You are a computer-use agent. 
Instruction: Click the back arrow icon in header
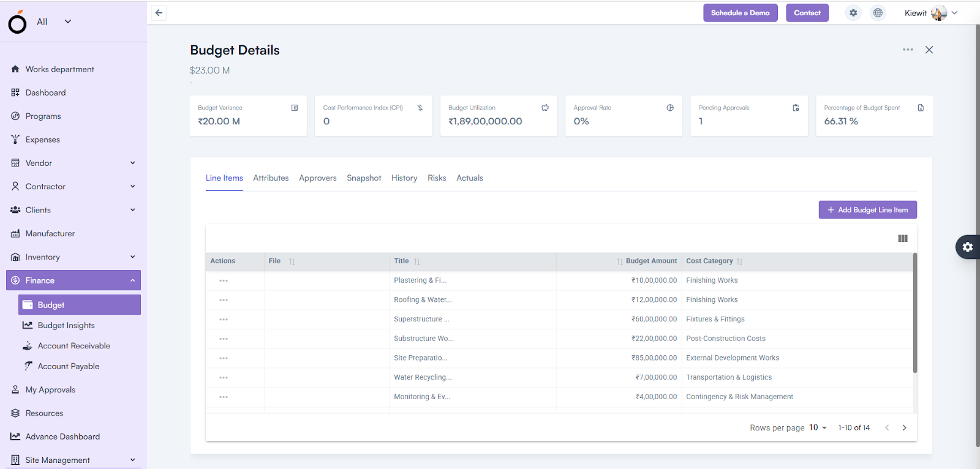click(x=159, y=13)
